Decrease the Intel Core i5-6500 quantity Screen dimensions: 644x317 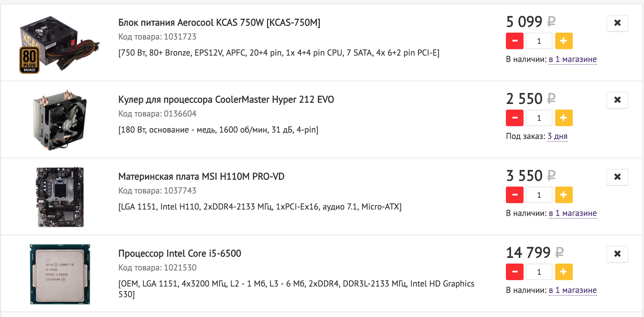coord(514,272)
